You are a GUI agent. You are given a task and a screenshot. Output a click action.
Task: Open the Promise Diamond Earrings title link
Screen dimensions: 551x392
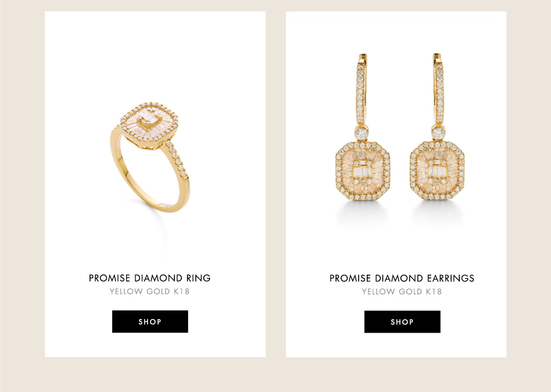click(x=402, y=279)
